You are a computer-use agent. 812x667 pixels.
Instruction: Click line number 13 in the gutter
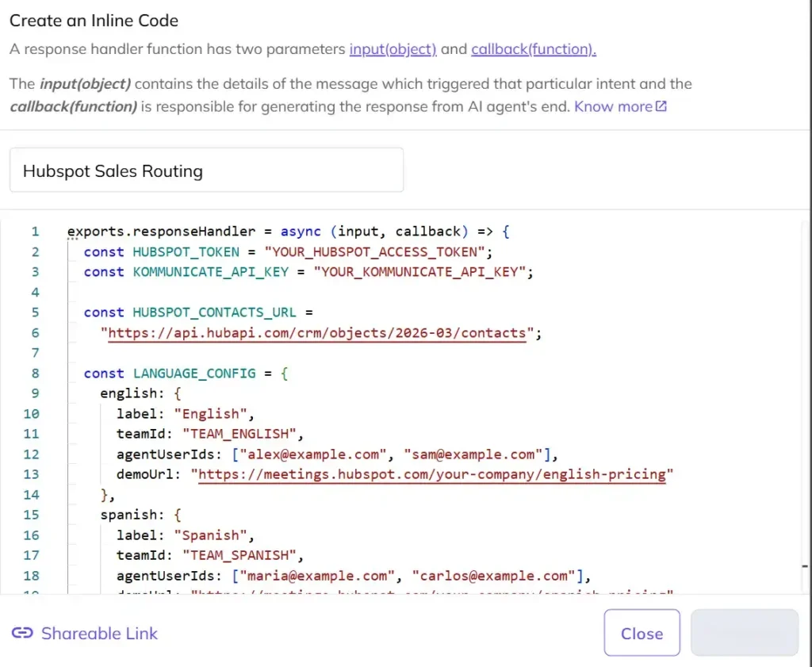pos(31,474)
